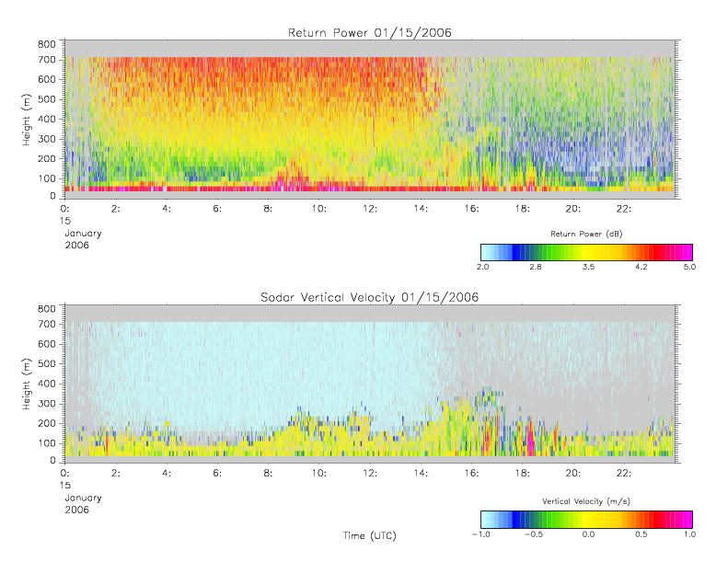This screenshot has height=562, width=728.
Task: Click the 'Sodar Vertical Velocity 01/15/2006' plot title
Action: [x=370, y=297]
